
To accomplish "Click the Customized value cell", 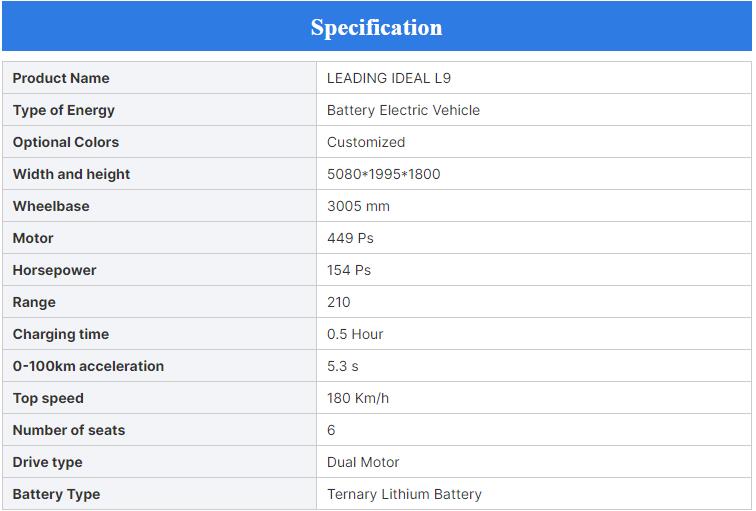I will (x=366, y=142).
